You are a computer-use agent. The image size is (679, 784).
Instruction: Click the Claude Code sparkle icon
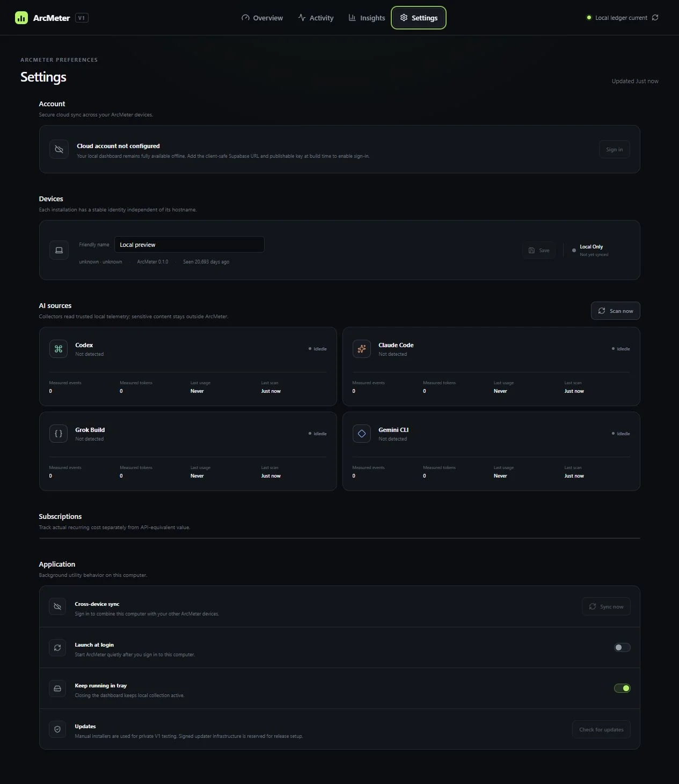click(x=362, y=349)
